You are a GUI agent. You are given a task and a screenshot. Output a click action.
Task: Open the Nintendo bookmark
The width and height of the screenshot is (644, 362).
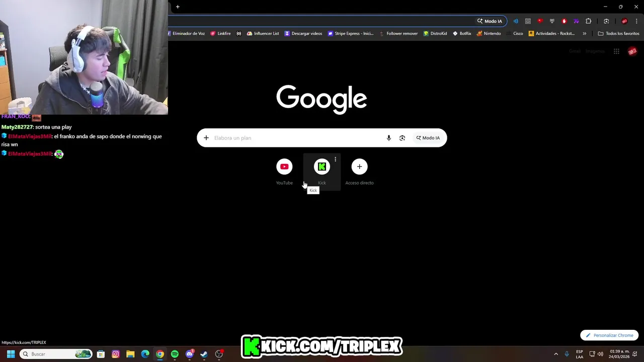coord(489,34)
